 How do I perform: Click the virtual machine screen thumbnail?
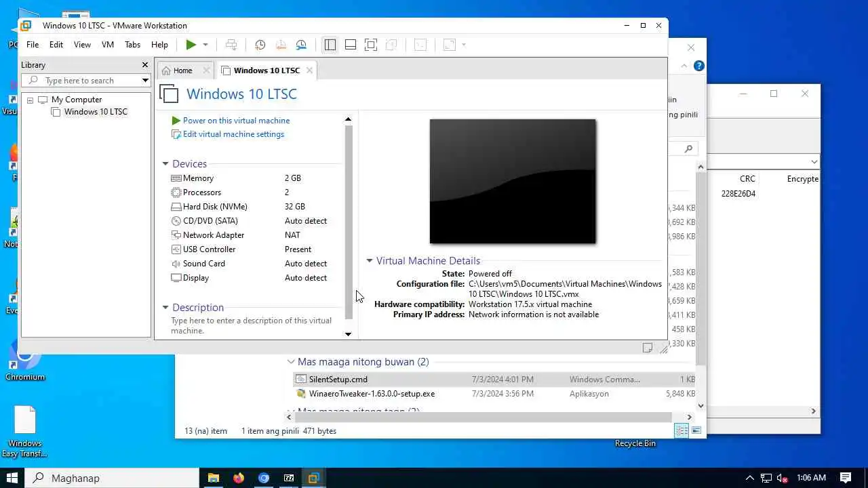[x=513, y=182]
